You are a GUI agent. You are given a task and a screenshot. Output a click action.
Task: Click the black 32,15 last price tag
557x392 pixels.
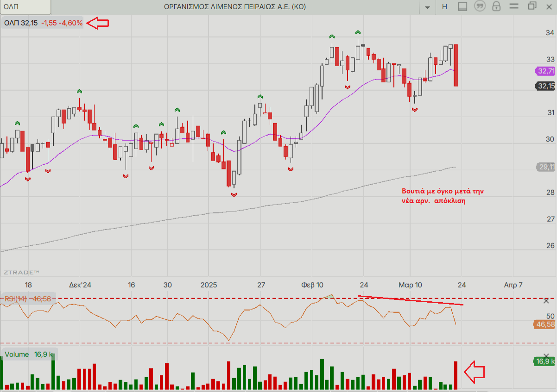tap(545, 86)
